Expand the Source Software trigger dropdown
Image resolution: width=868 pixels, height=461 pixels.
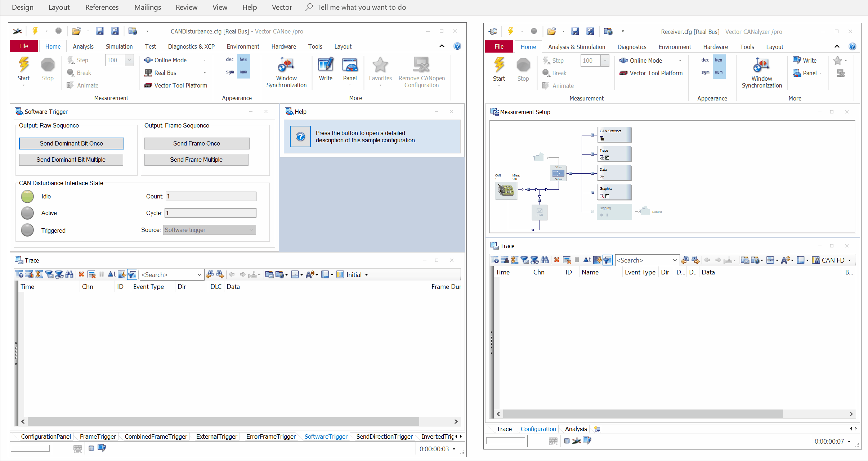(x=251, y=230)
